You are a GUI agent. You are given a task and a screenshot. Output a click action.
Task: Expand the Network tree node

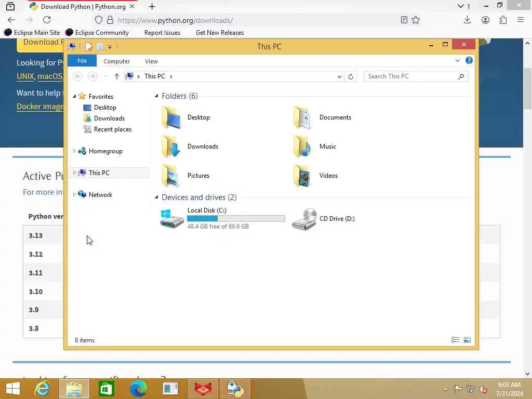(74, 194)
